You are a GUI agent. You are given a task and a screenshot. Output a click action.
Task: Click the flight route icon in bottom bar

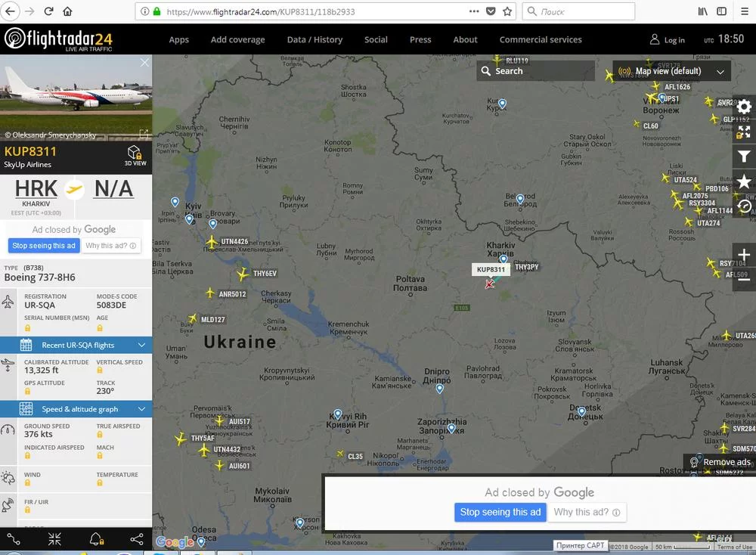click(x=14, y=539)
